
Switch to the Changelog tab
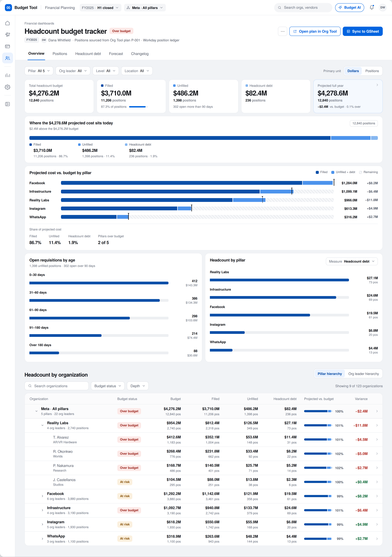140,54
